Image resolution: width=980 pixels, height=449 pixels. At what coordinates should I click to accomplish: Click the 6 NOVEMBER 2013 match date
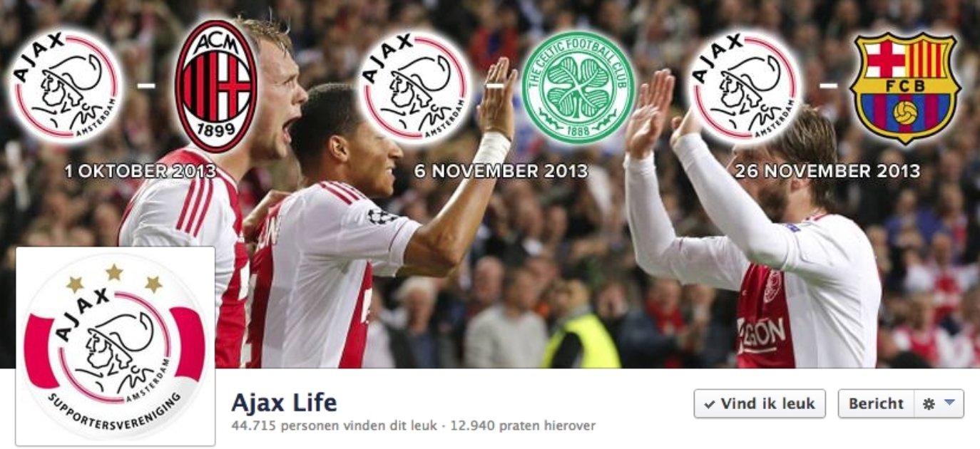501,172
